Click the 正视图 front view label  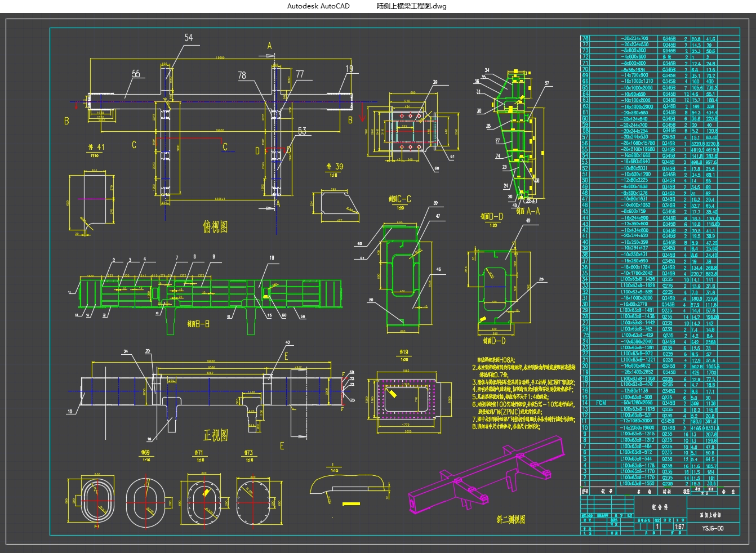pyautogui.click(x=216, y=435)
